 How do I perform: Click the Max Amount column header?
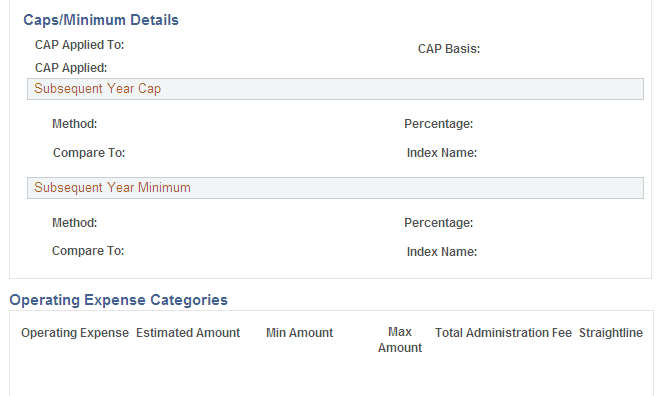(400, 340)
